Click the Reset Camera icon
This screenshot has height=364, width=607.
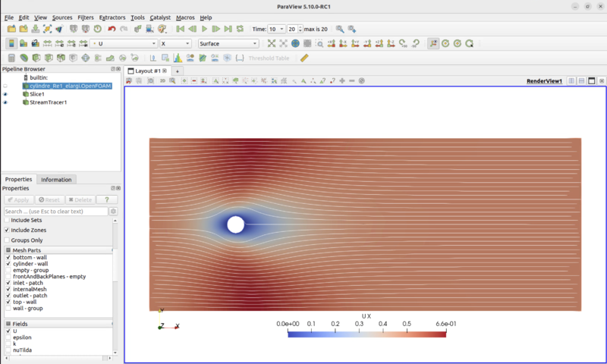point(272,43)
